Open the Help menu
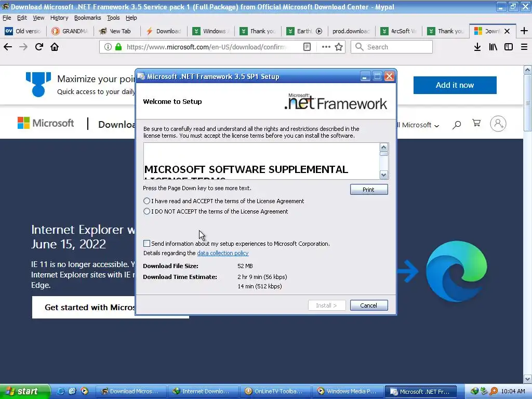532x399 pixels. (131, 18)
